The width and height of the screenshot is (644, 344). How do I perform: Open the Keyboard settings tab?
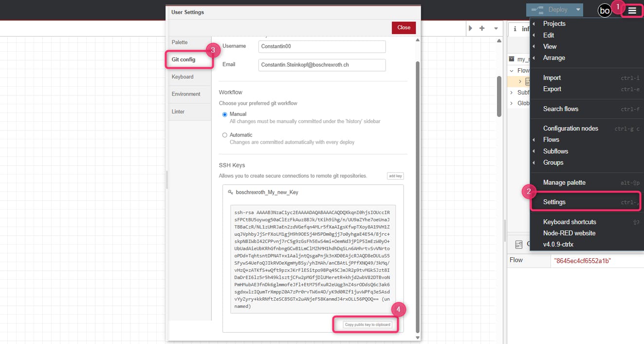[183, 77]
